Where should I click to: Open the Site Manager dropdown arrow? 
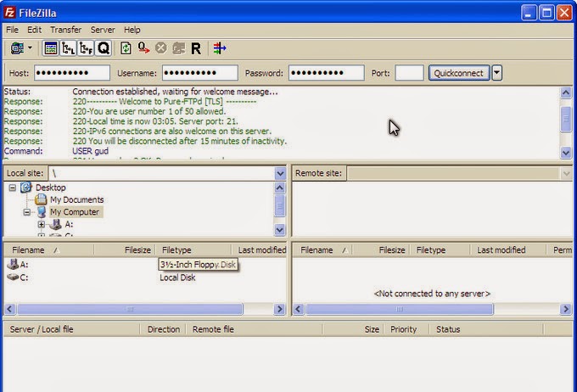pyautogui.click(x=30, y=48)
